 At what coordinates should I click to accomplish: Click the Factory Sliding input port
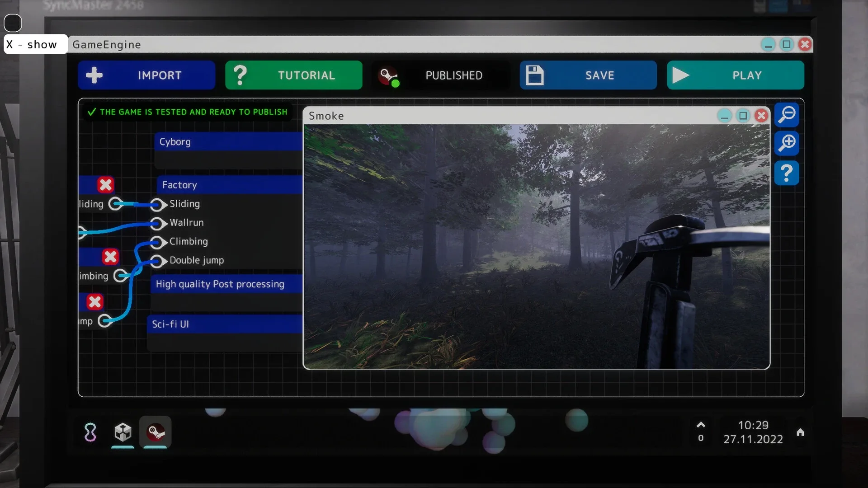(157, 204)
